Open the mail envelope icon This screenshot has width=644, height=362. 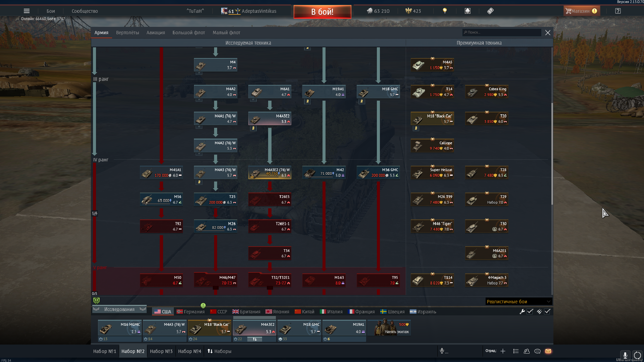pyautogui.click(x=548, y=351)
